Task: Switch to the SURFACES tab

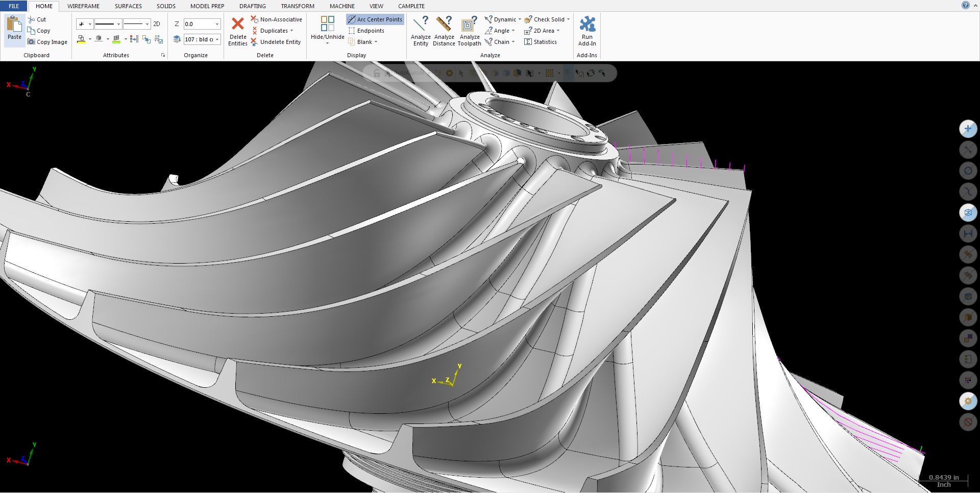Action: (128, 6)
